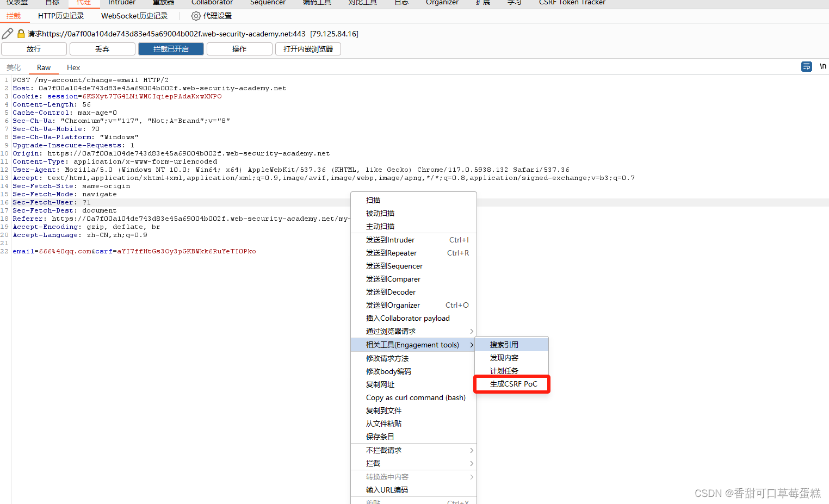Select the Raw view tab

(x=44, y=67)
